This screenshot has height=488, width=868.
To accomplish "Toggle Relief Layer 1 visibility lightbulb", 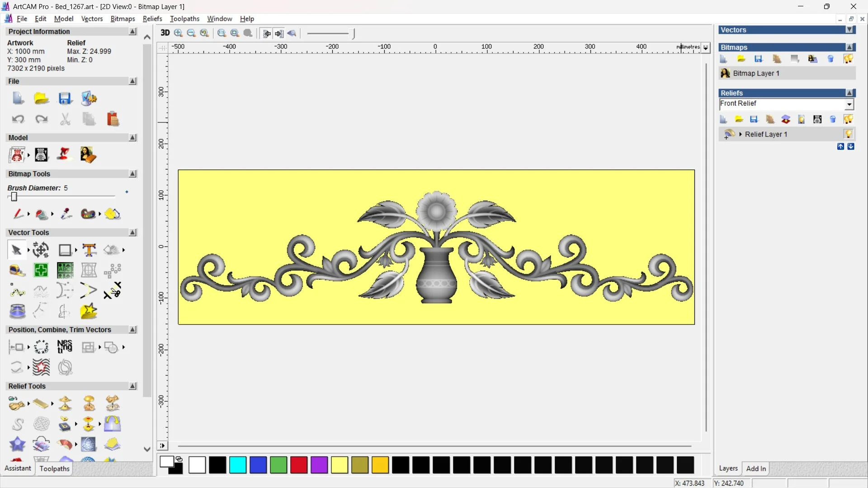I will pos(848,134).
